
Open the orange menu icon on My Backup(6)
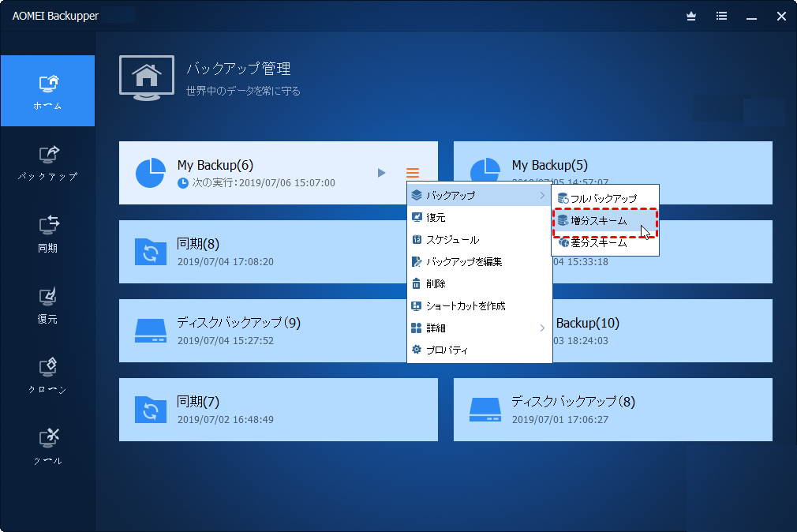[413, 173]
